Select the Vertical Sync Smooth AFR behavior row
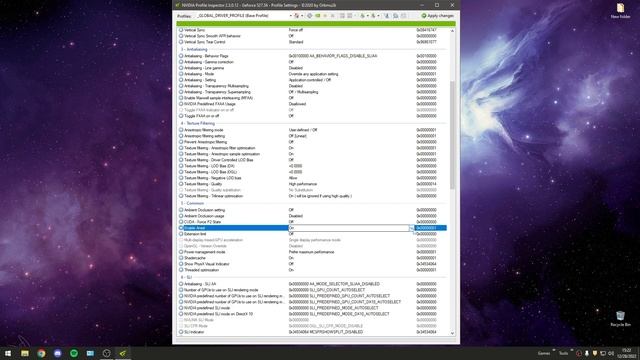This screenshot has height=360, width=640. coord(312,36)
